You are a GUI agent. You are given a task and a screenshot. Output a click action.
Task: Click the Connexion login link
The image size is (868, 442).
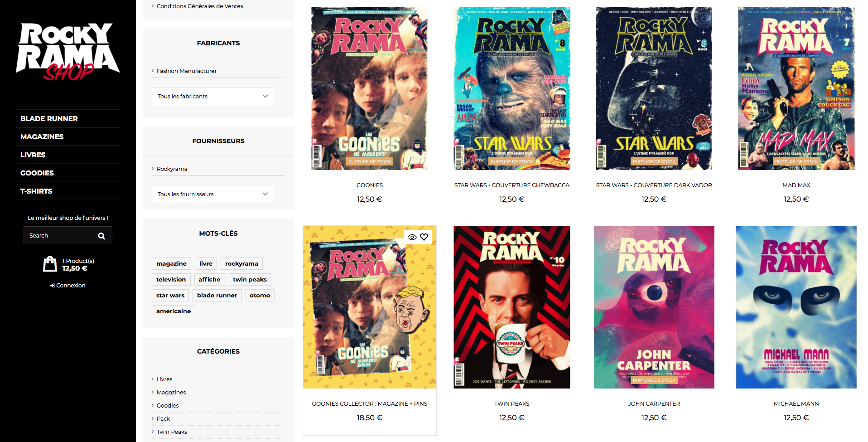68,285
